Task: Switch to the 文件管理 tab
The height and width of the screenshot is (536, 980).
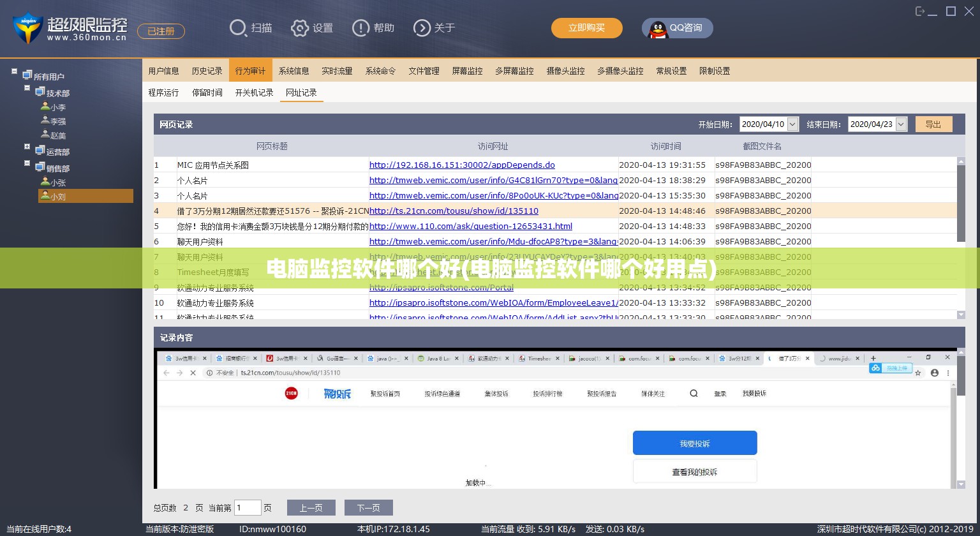Action: (x=424, y=71)
